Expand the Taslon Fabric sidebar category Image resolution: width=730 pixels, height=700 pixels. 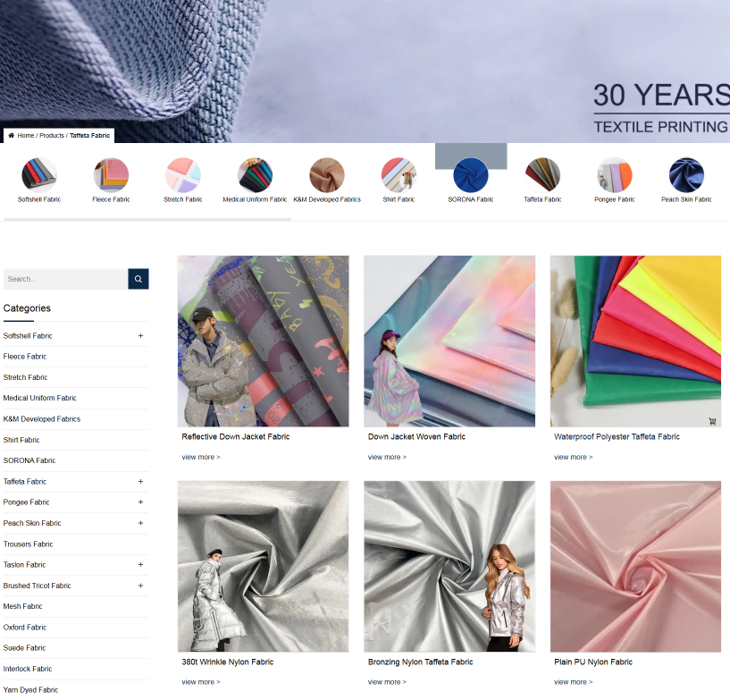[140, 564]
